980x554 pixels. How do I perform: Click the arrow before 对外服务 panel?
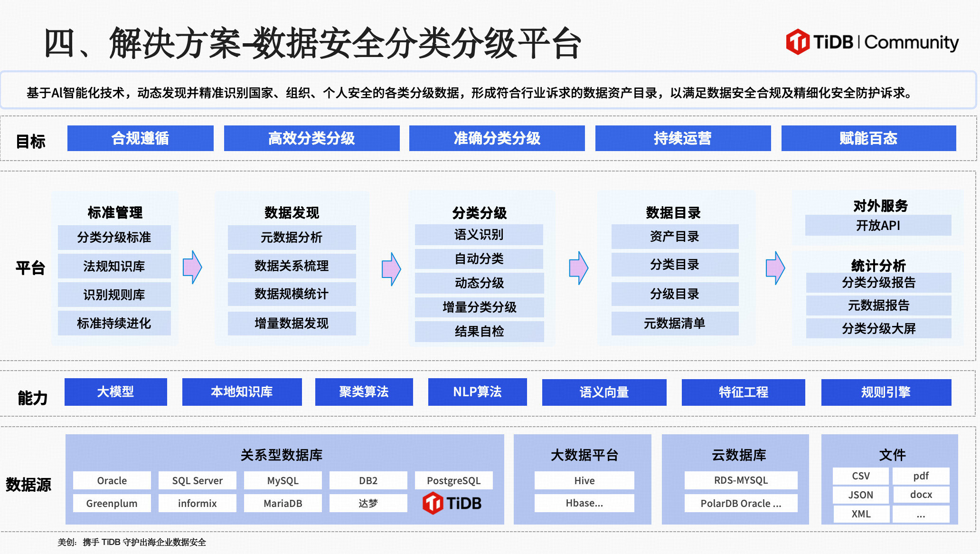tap(775, 268)
